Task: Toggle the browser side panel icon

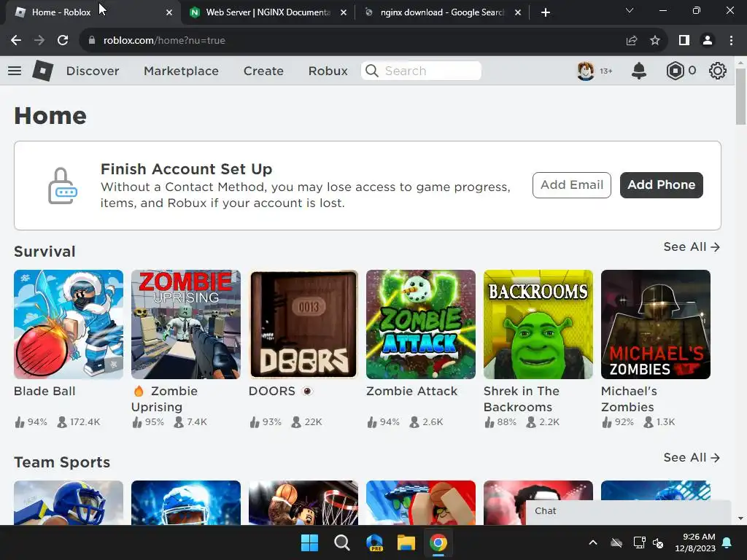Action: tap(684, 41)
